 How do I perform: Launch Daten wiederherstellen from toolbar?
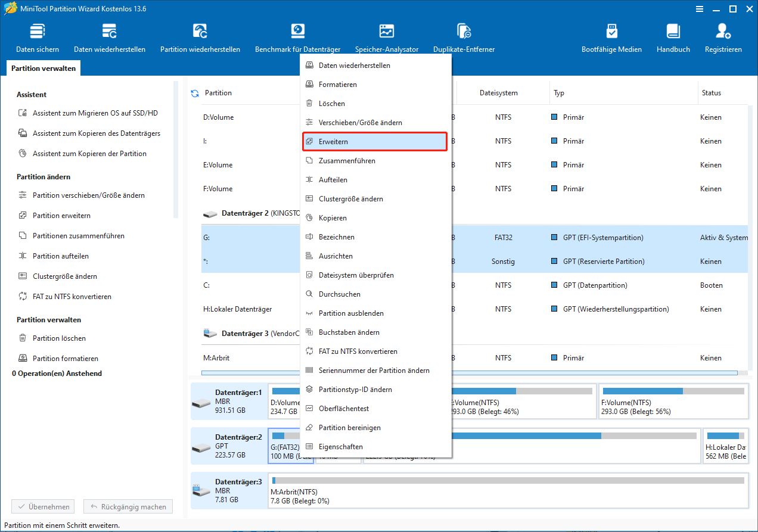(110, 38)
